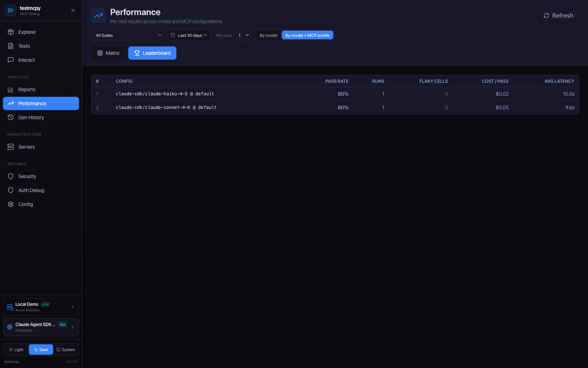The height and width of the screenshot is (368, 588).
Task: Click the $0.05 cost cell
Action: tap(502, 107)
